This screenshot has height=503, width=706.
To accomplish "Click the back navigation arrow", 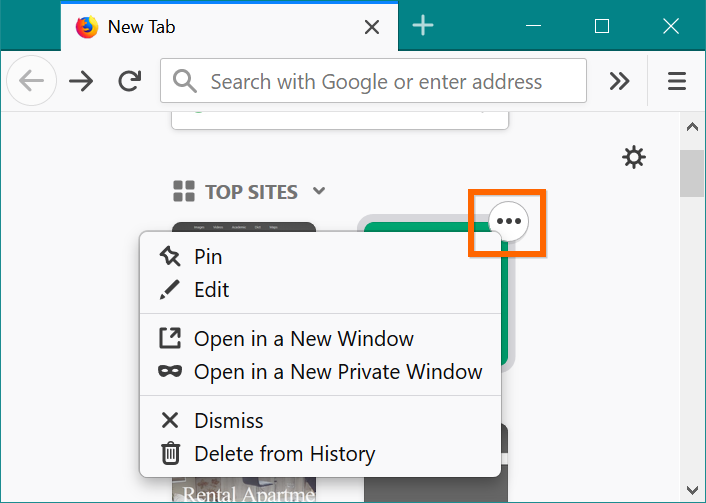I will pyautogui.click(x=31, y=82).
